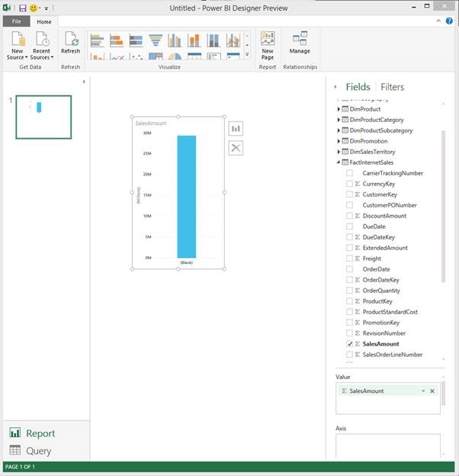Click the fields list vertical scrollbar
This screenshot has width=459, height=476.
(443, 207)
